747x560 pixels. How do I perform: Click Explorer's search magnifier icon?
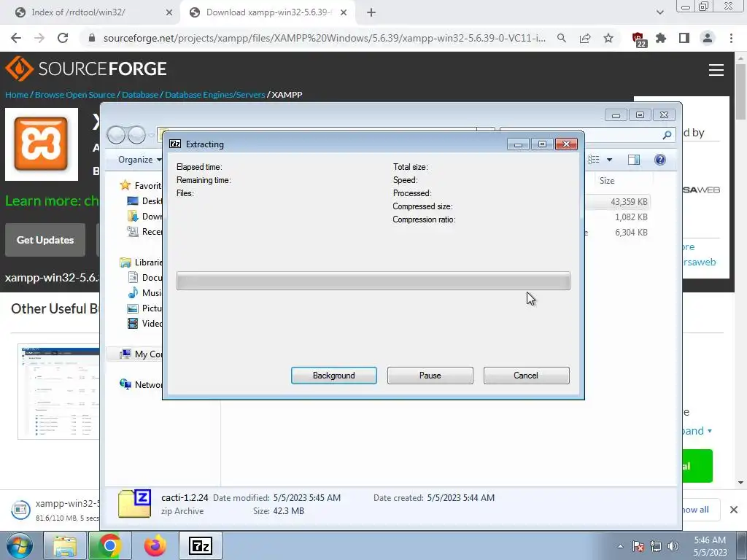tap(667, 135)
